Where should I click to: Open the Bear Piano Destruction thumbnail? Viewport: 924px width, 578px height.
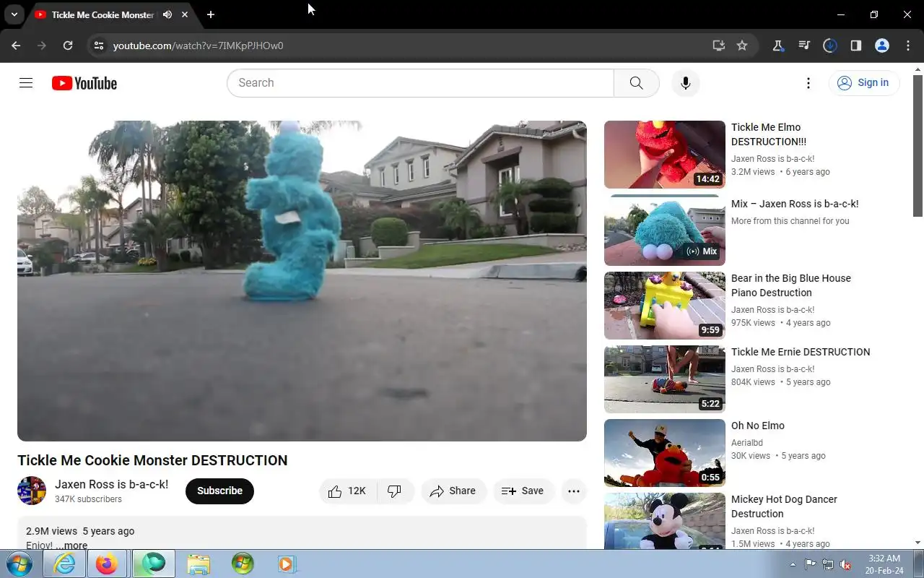[x=665, y=306]
